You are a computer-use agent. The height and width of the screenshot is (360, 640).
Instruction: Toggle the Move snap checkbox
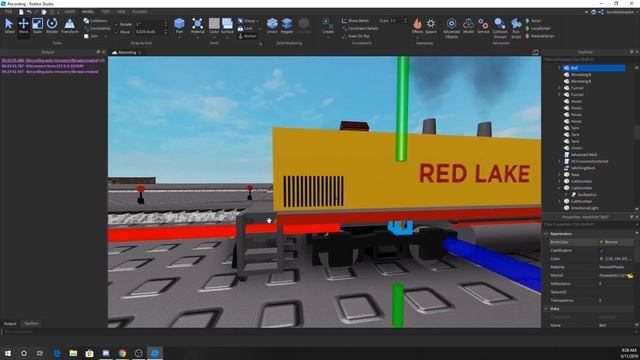[x=116, y=32]
